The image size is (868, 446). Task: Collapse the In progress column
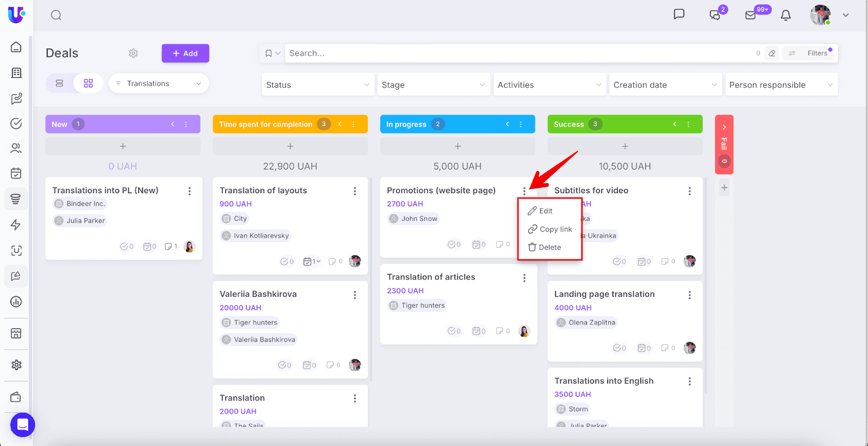507,124
